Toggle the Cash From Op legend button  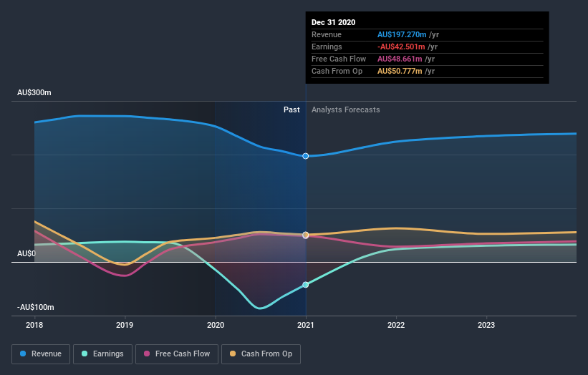(x=261, y=354)
